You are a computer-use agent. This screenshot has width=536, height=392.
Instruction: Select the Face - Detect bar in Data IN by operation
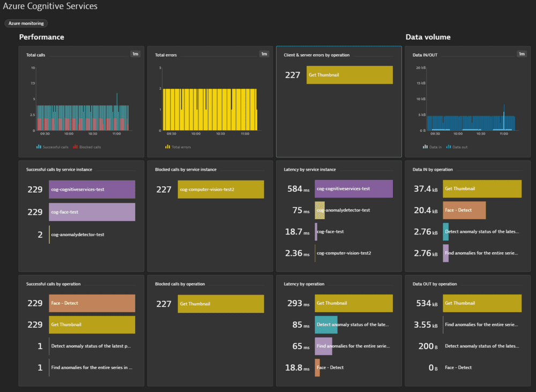pos(464,210)
